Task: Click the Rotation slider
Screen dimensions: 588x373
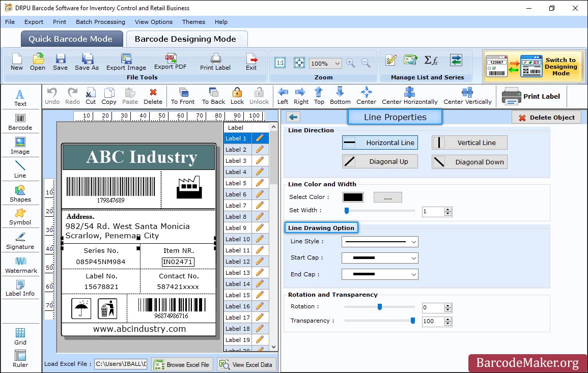Action: click(x=379, y=307)
